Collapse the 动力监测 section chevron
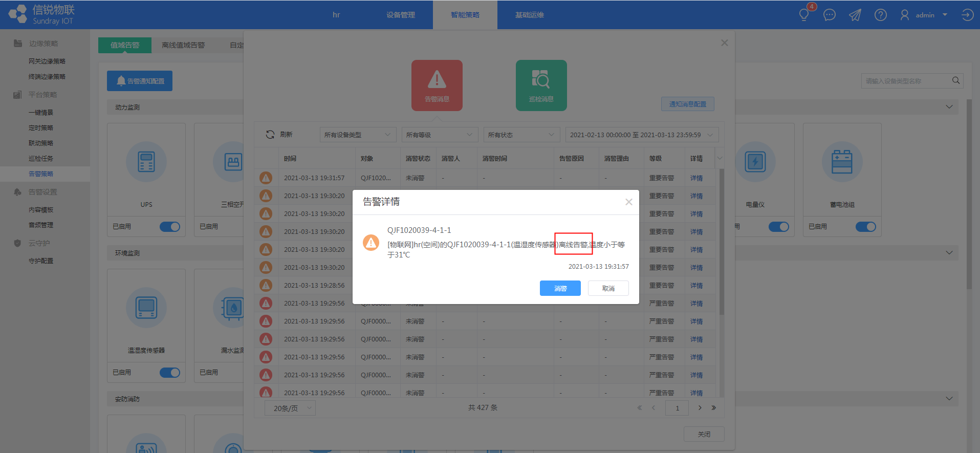980x453 pixels. (x=949, y=107)
